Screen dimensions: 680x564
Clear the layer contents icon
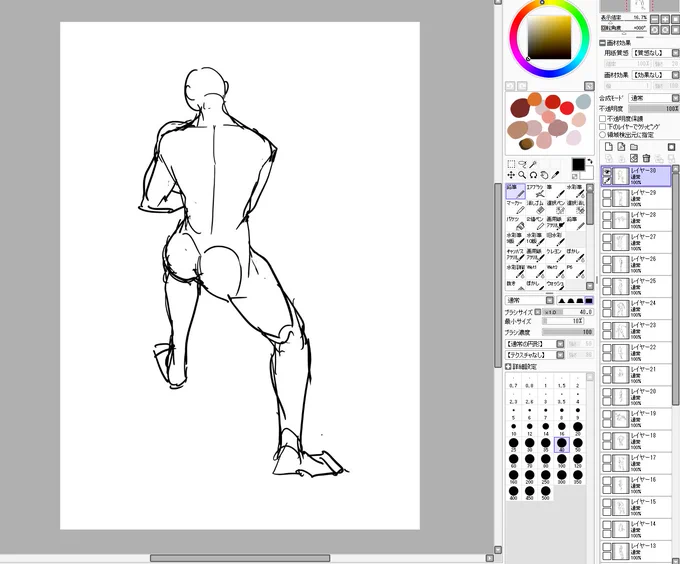[x=634, y=158]
